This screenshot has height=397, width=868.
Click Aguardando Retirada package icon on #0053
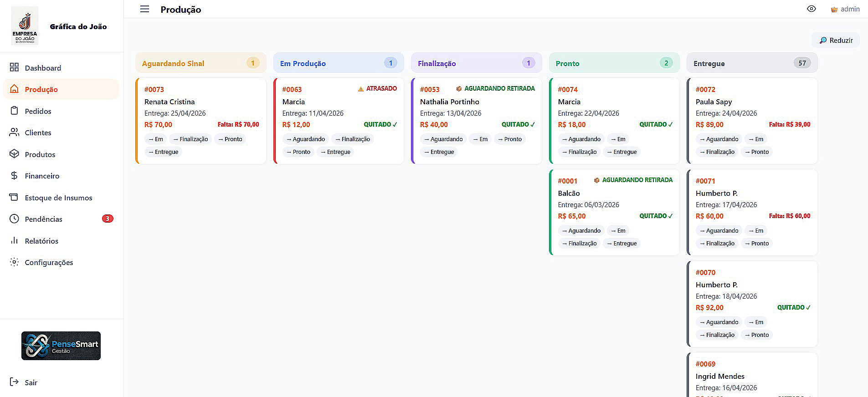pyautogui.click(x=459, y=89)
